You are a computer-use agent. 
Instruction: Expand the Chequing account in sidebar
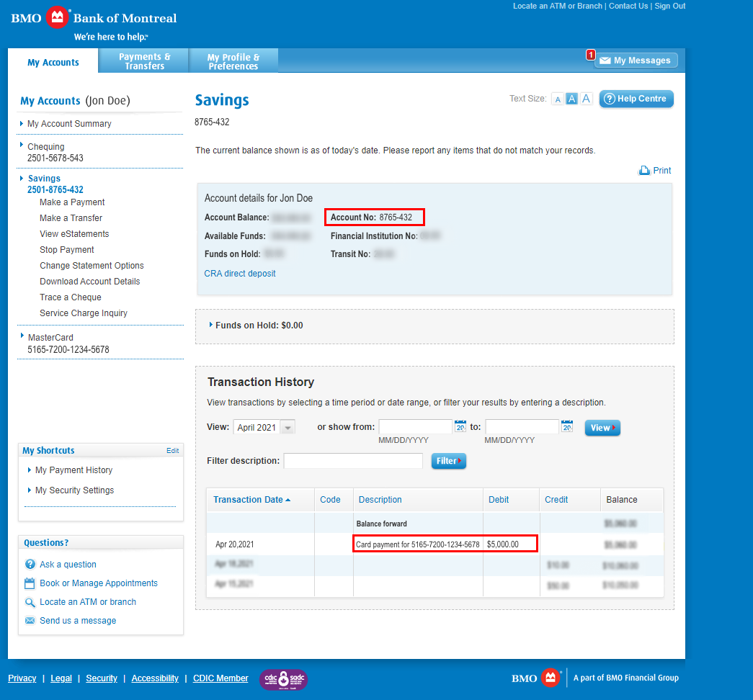[46, 147]
